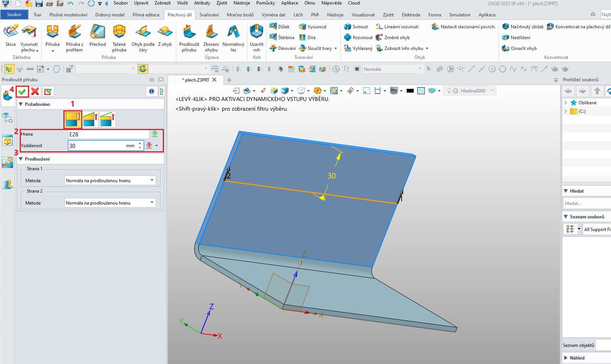Open the Nápověda menu
This screenshot has height=364, width=611.
pos(331,3)
